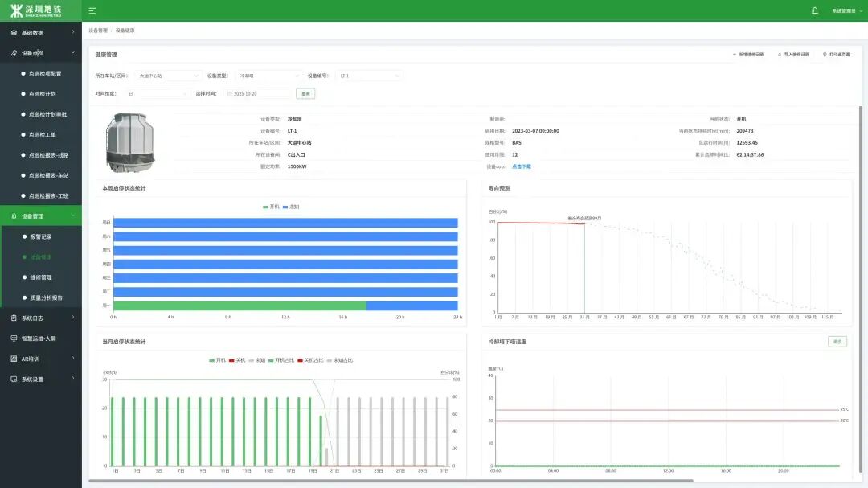Screen dimensions: 868x488
Task: Click the 点击下载 SOP download link
Action: 522,166
